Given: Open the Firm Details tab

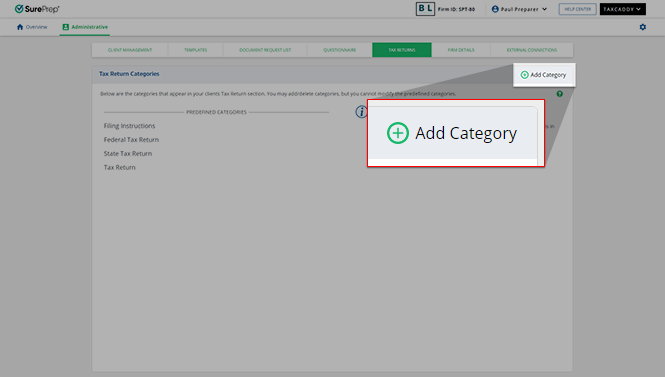Looking at the screenshot, I should 461,50.
